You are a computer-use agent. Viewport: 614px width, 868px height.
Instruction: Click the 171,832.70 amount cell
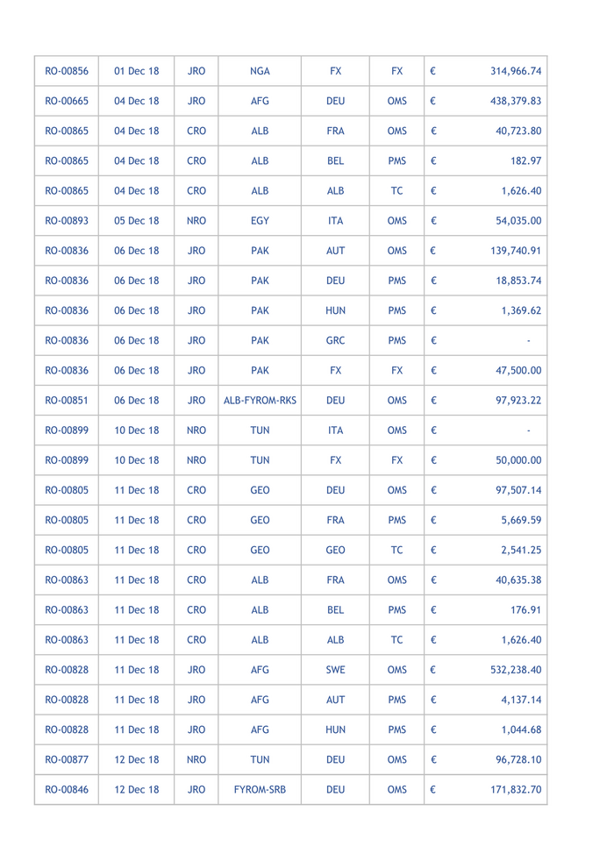(x=516, y=789)
